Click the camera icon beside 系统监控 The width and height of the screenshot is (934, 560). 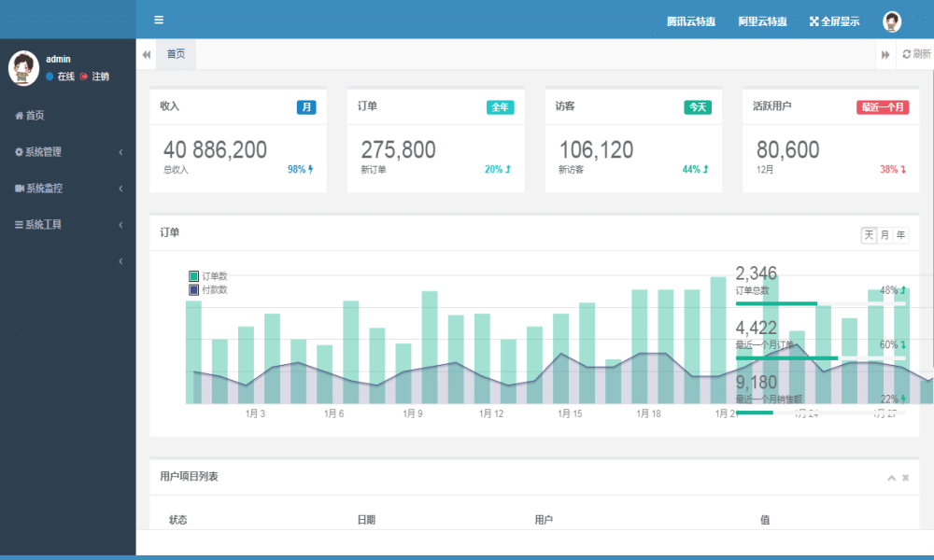(x=20, y=188)
